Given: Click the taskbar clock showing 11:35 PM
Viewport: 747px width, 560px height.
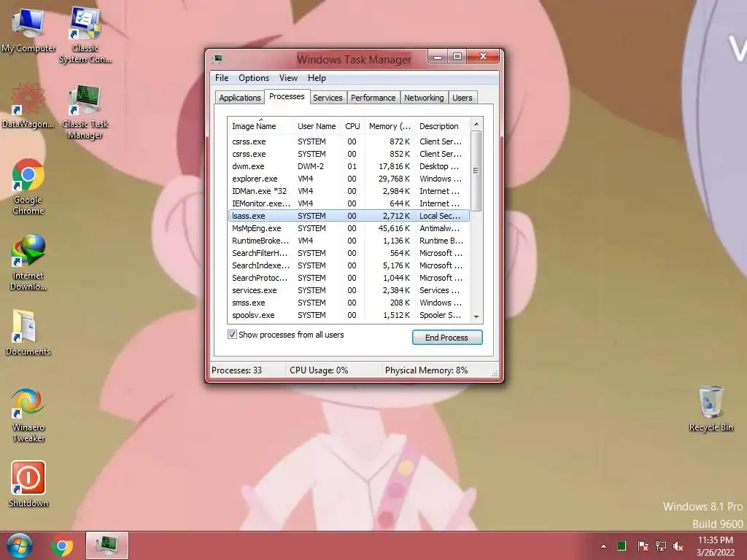Looking at the screenshot, I should (715, 546).
